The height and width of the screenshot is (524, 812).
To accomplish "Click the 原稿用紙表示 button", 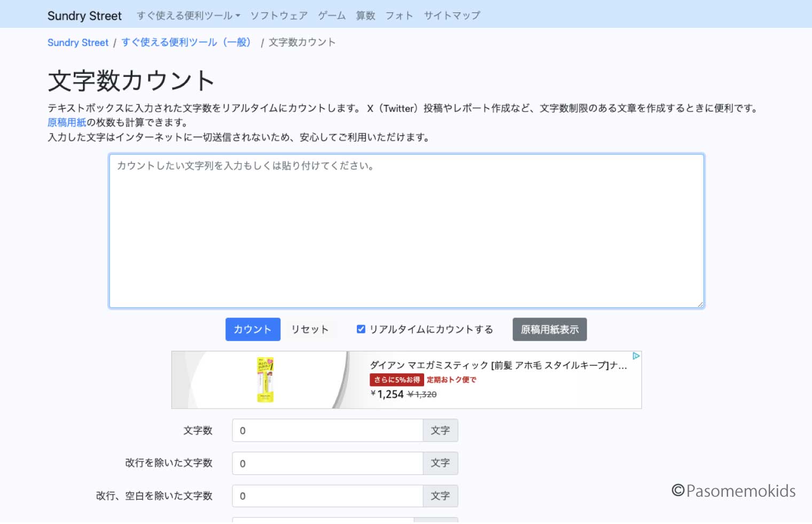I will [550, 329].
